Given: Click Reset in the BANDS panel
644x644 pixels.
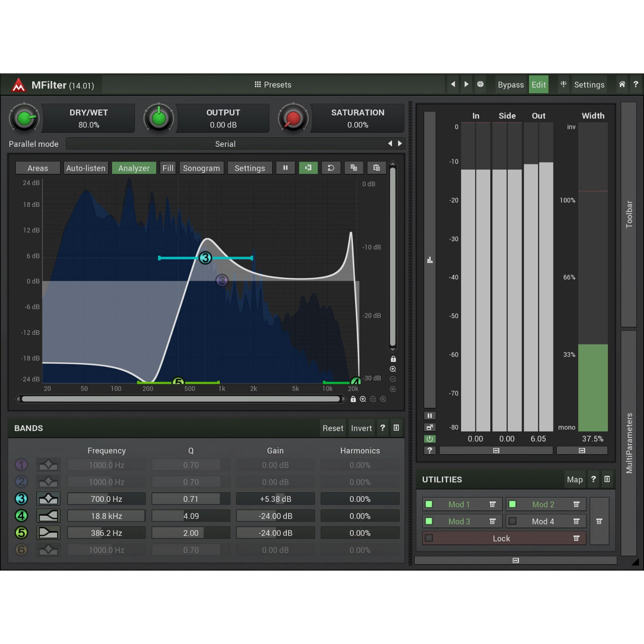Looking at the screenshot, I should (x=333, y=428).
